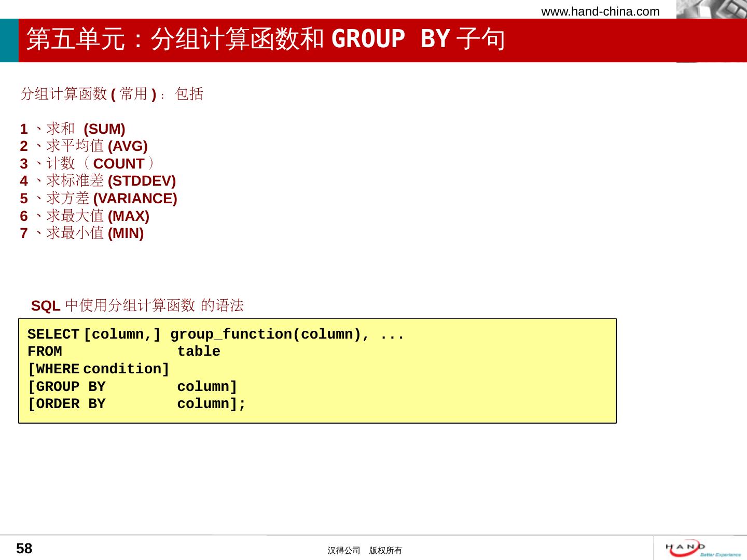Select the line '4、求标准差 (STDDEV)'

tap(98, 181)
